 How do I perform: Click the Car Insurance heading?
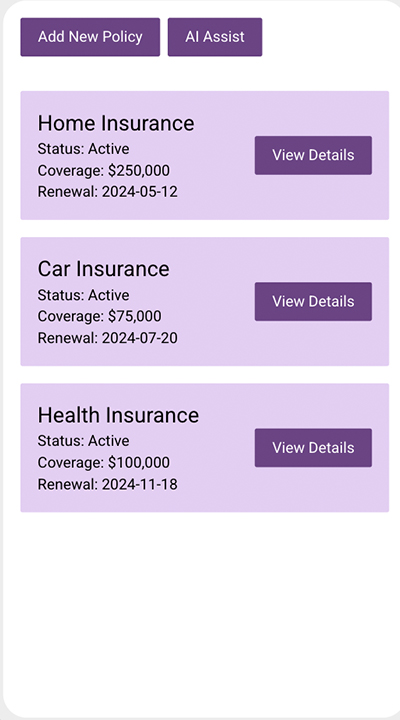coord(103,269)
